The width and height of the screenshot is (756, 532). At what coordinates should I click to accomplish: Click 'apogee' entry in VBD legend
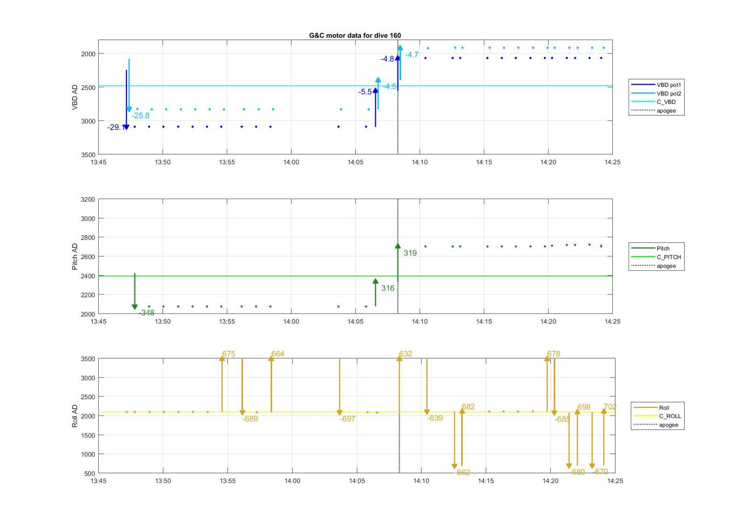click(653, 111)
